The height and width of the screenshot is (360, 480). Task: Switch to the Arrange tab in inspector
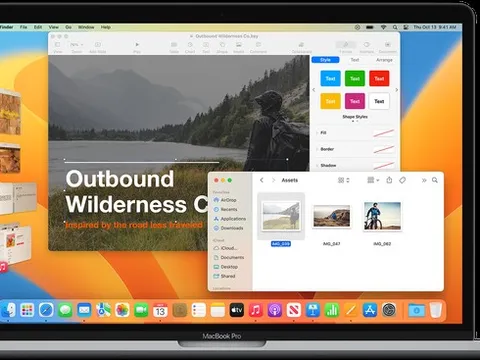384,60
